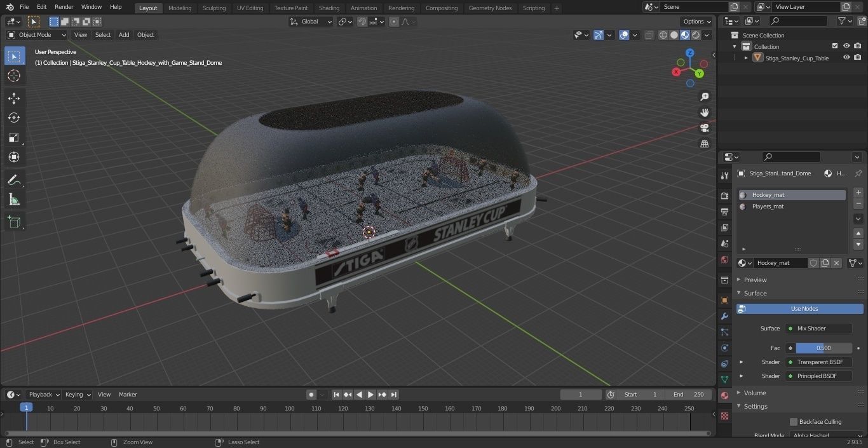
Task: Activate the Transform tool
Action: tap(14, 157)
